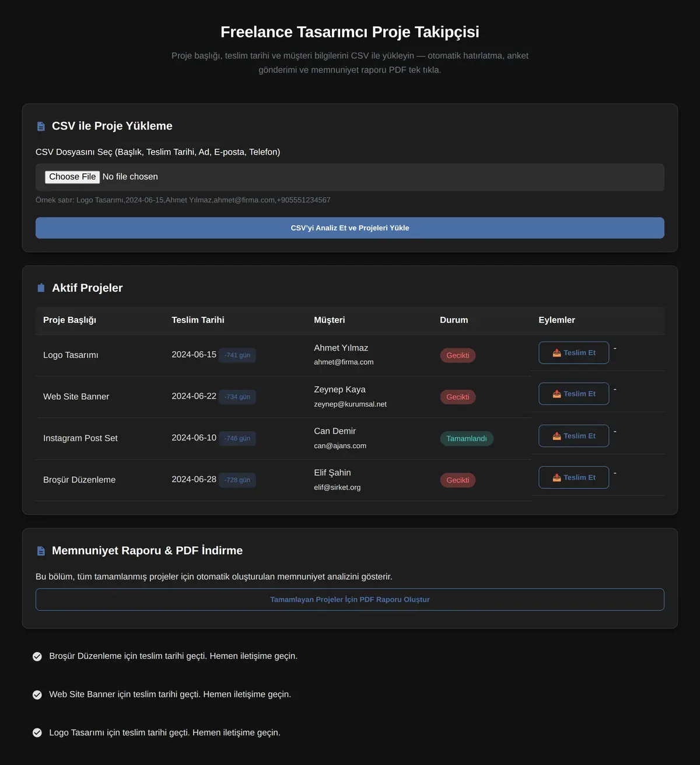Click the Eylemler column header

(556, 320)
